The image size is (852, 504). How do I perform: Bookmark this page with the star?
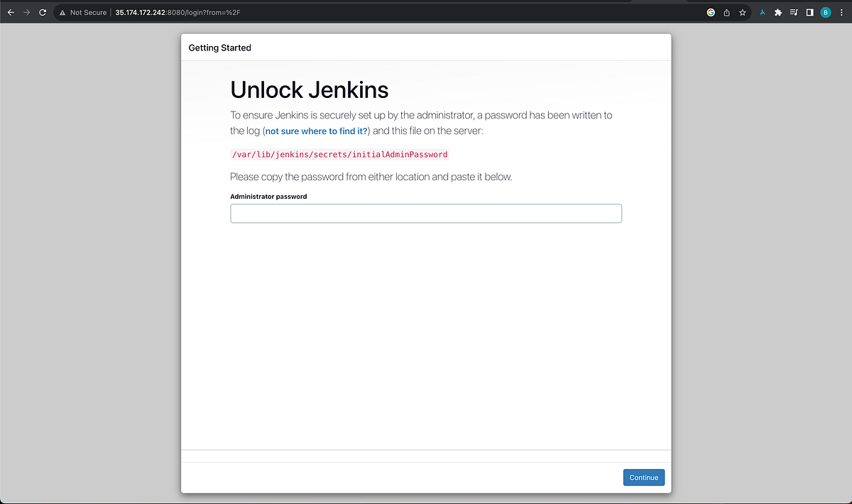click(x=743, y=12)
